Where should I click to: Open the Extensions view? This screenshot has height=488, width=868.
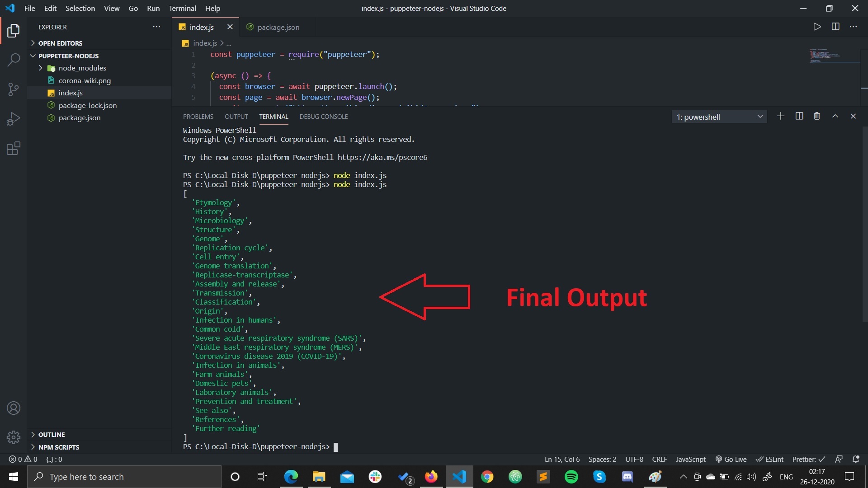click(14, 149)
